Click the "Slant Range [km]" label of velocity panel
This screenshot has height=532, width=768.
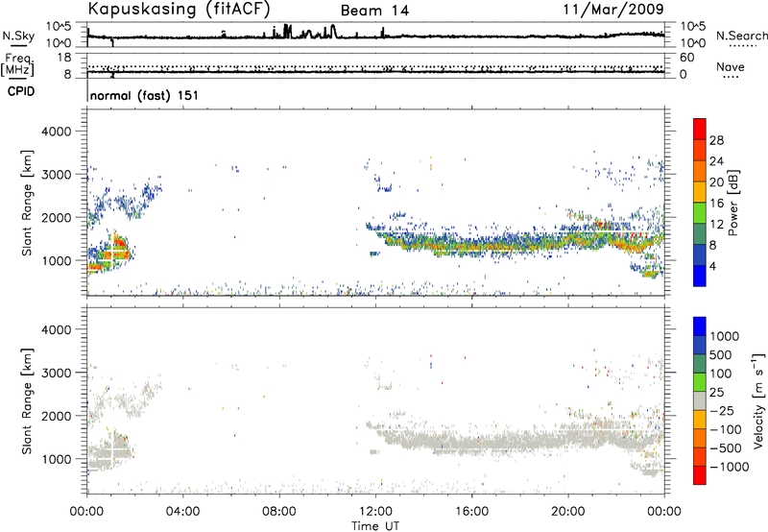(27, 400)
